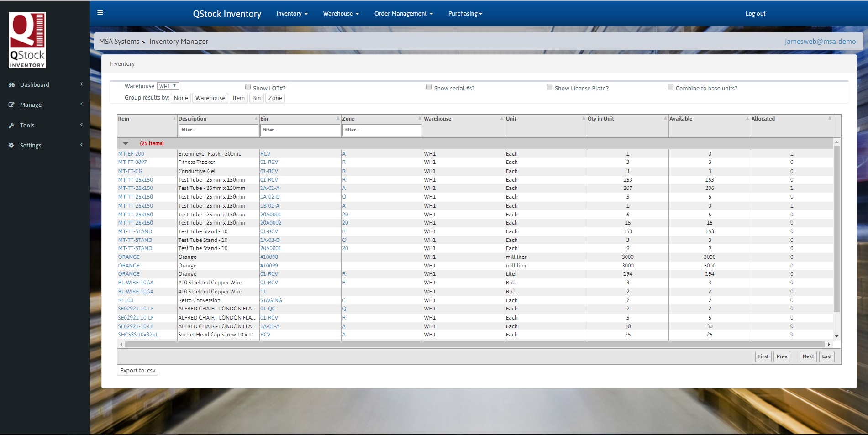Enable Combine to base units? checkbox
Image resolution: width=868 pixels, height=435 pixels.
click(x=671, y=87)
